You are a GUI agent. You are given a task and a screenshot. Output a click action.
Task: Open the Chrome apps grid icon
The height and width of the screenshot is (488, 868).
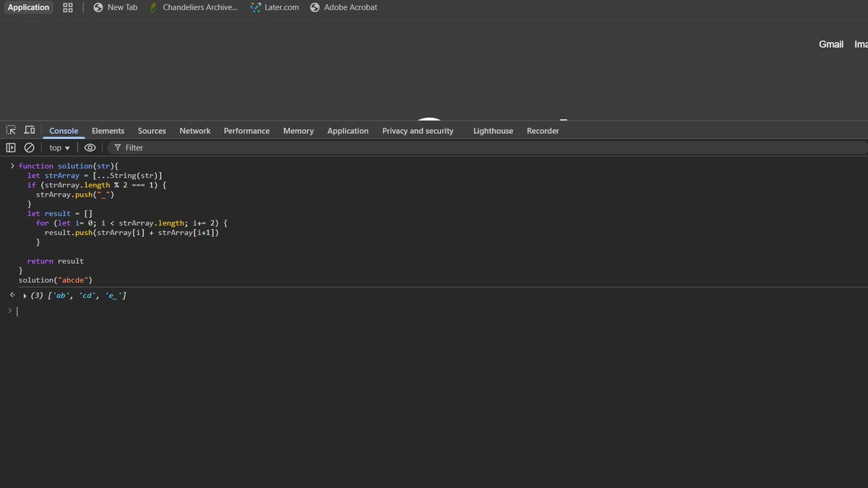(x=67, y=7)
